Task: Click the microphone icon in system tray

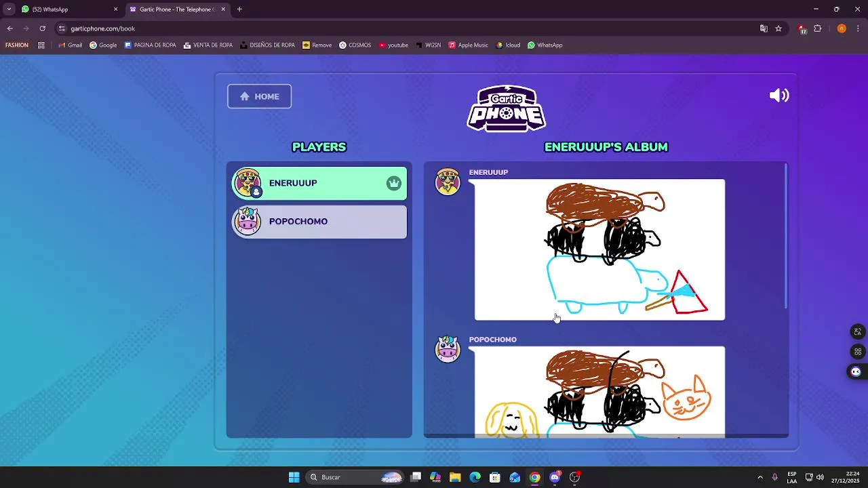Action: pos(774,477)
